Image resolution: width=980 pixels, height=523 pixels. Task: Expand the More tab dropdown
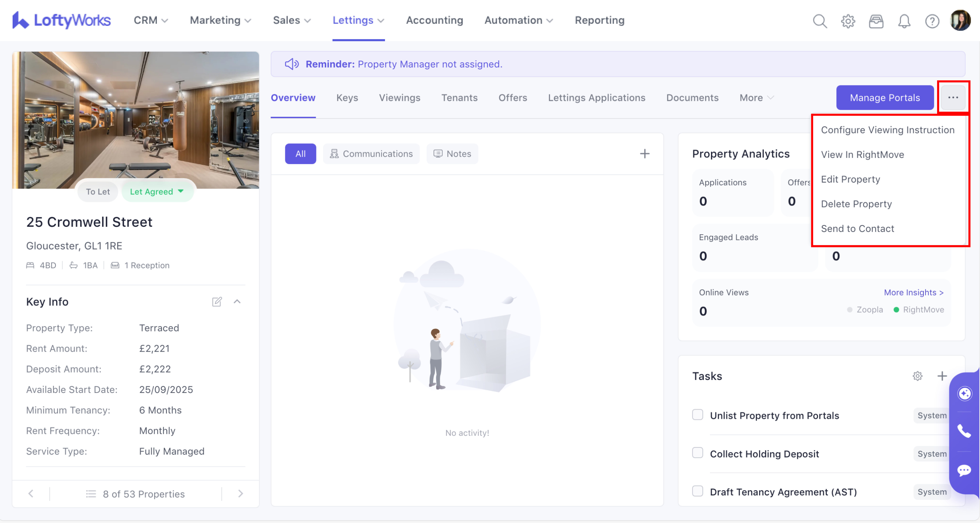[x=756, y=98]
